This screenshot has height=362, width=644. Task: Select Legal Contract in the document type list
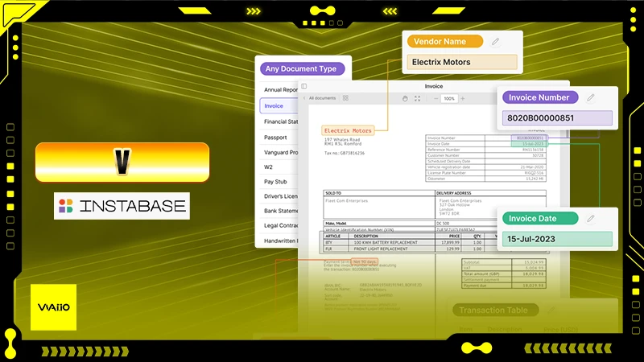pyautogui.click(x=281, y=226)
